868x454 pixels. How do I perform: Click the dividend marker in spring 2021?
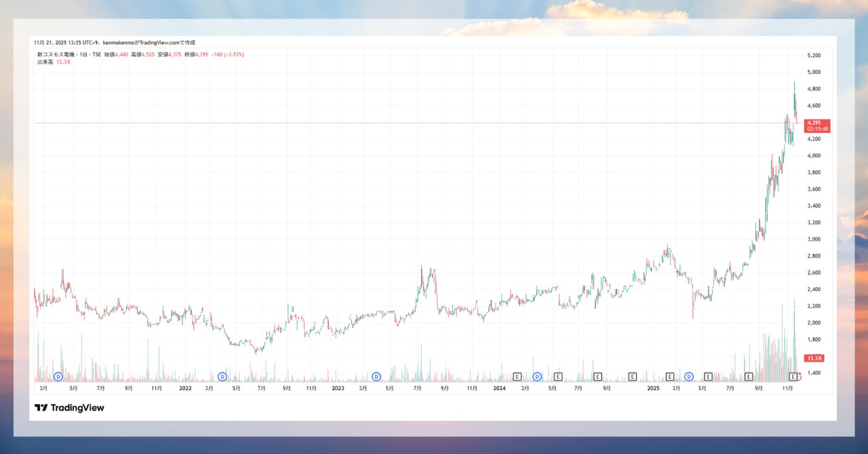point(58,376)
